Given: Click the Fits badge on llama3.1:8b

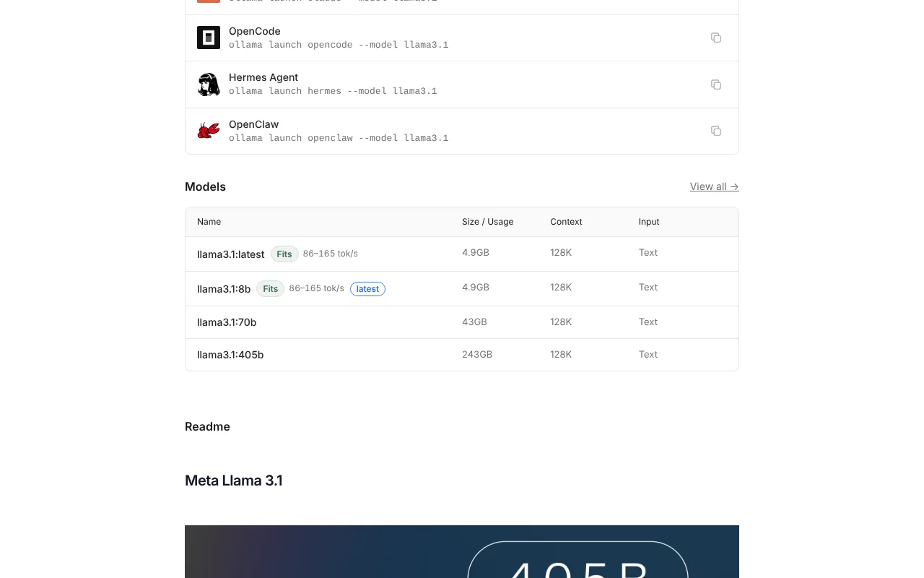Looking at the screenshot, I should pos(271,289).
